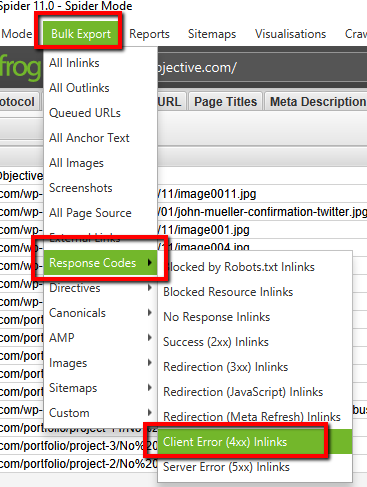Export Client Error (4xx) Inlinks
The height and width of the screenshot is (487, 367).
(255, 442)
